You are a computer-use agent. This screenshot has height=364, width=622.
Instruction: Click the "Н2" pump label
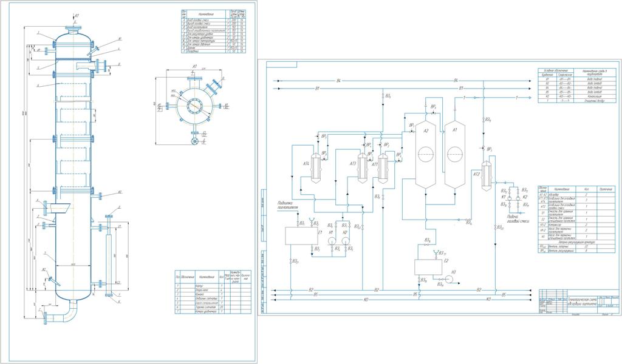click(345, 232)
